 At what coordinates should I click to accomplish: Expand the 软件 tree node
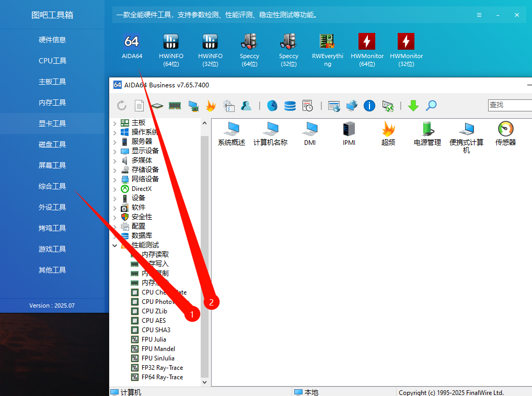(x=114, y=208)
